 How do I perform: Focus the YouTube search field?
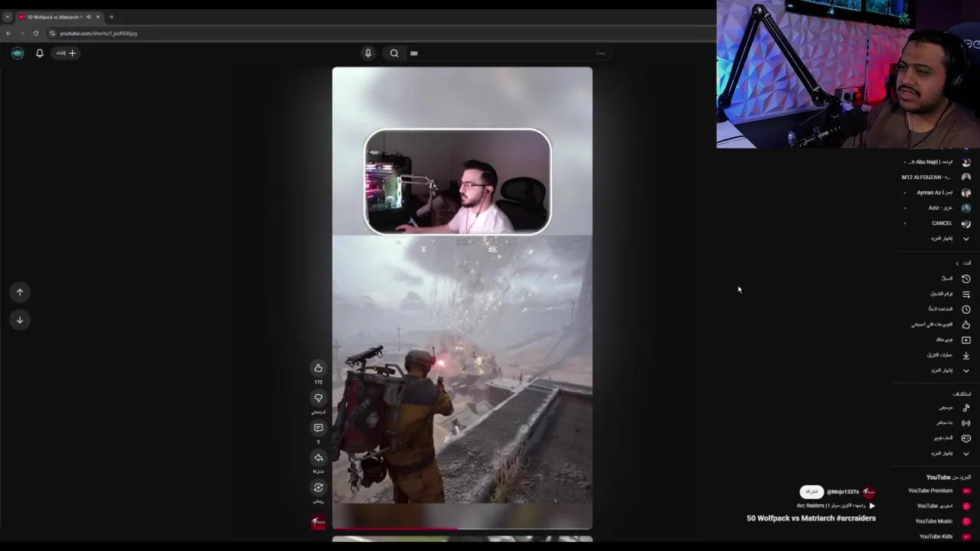[x=509, y=53]
